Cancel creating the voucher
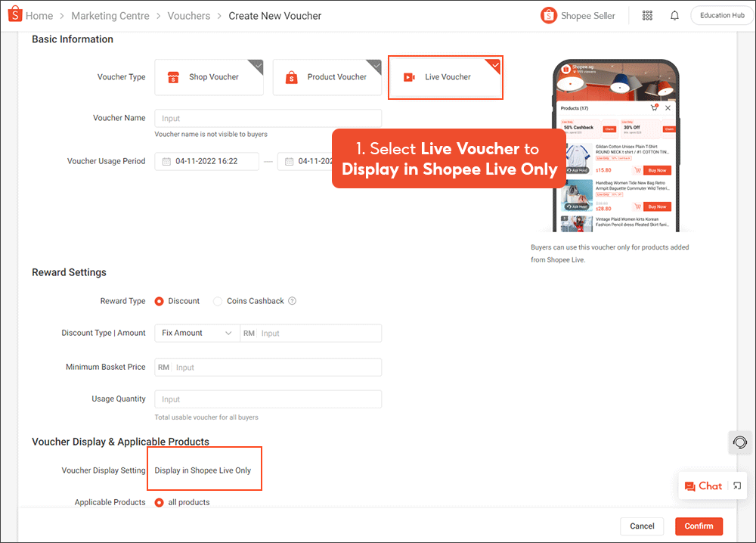Image resolution: width=756 pixels, height=543 pixels. pos(642,526)
